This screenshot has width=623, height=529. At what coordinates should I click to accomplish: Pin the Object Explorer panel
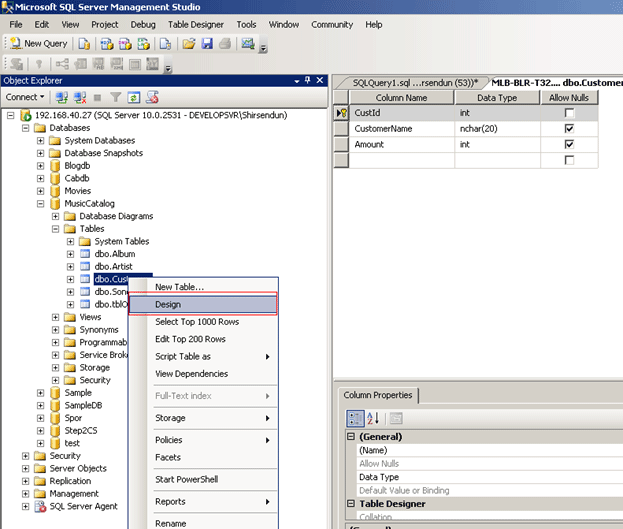tap(308, 80)
